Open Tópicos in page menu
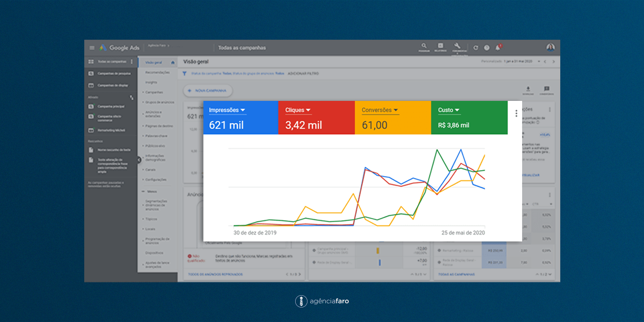644x322 pixels. coord(150,219)
